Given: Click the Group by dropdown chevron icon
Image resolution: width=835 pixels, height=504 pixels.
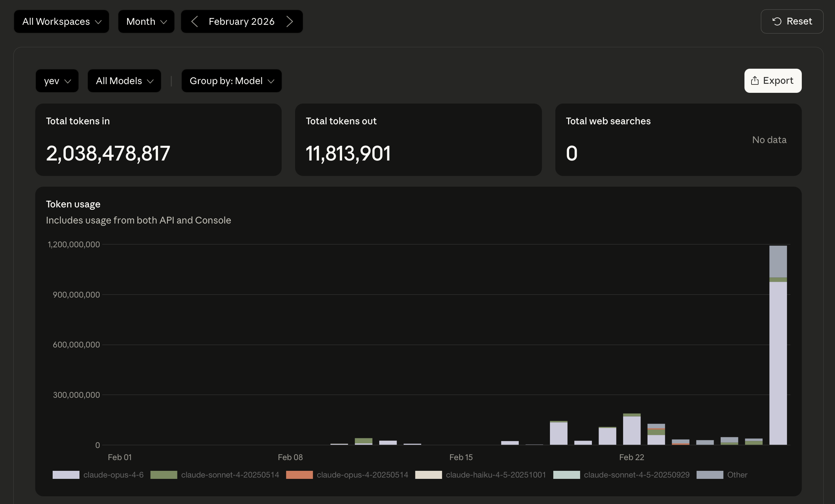Looking at the screenshot, I should pyautogui.click(x=271, y=81).
